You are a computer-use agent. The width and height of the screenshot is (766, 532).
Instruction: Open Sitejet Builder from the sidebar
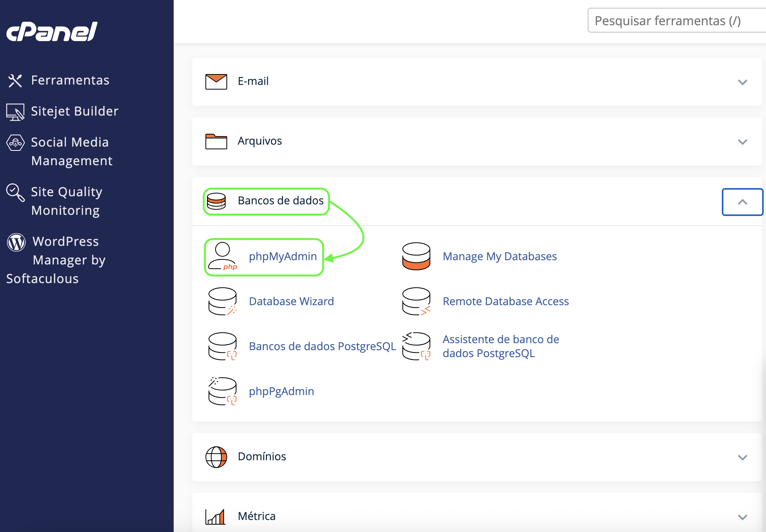point(74,111)
